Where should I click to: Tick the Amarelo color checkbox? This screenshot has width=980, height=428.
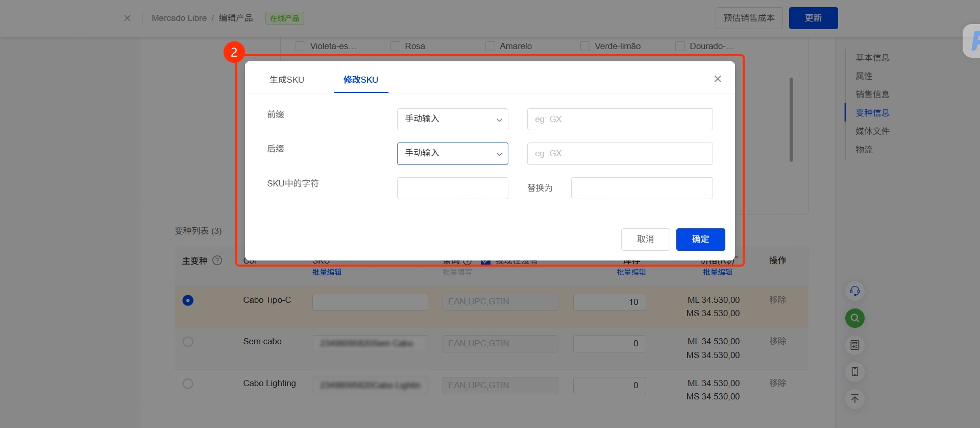click(490, 46)
